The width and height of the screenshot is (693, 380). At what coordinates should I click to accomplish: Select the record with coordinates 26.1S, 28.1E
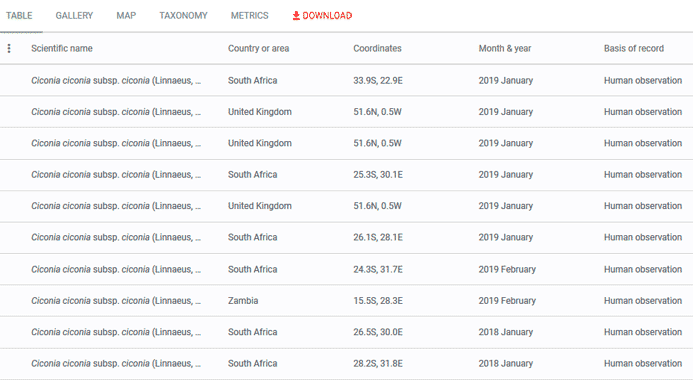point(346,237)
